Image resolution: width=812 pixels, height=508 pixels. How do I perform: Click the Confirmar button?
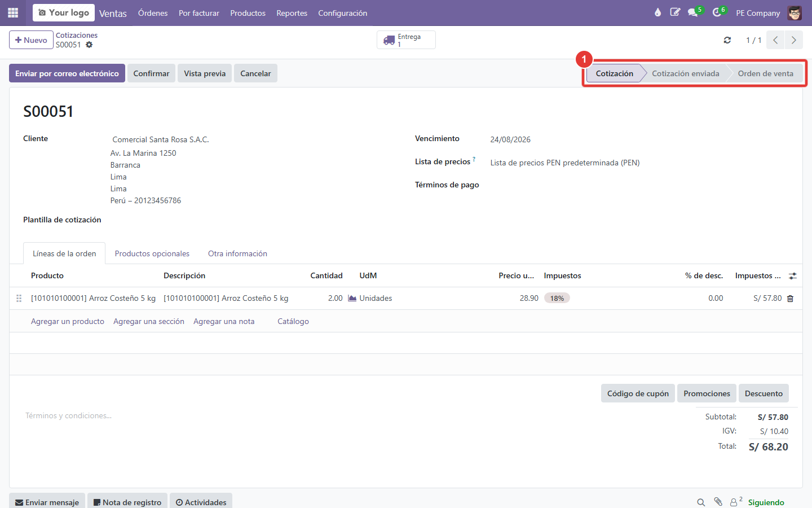click(x=151, y=73)
